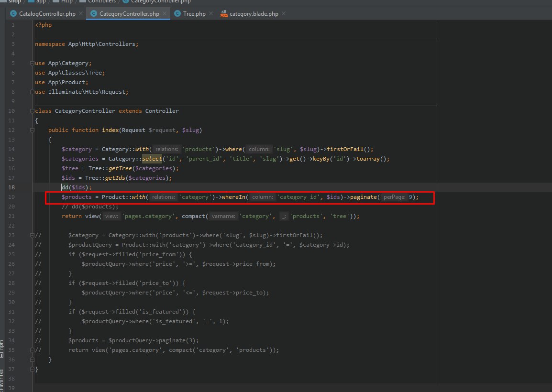Switch to the category.blade.php tab
The image size is (552, 392).
254,14
